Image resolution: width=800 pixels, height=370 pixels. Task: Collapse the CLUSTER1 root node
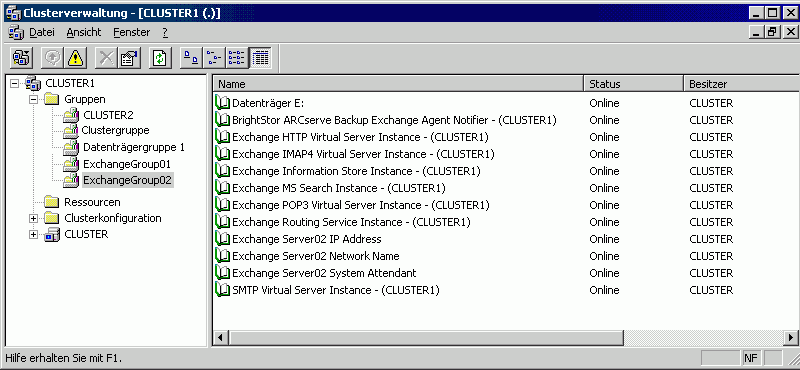tap(14, 83)
